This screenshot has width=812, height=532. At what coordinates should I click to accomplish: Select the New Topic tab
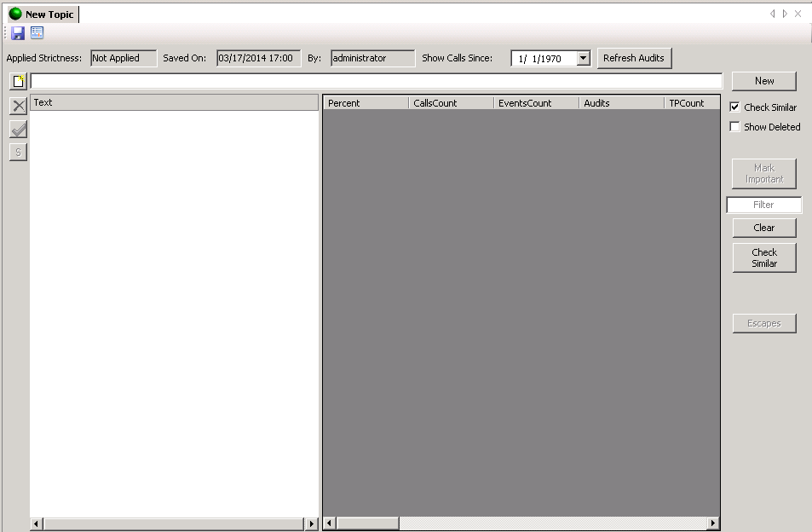[49, 14]
